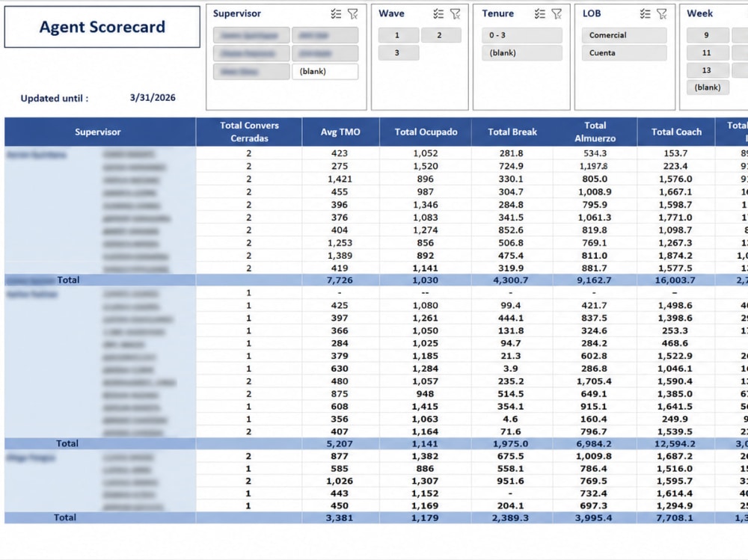
Task: Select (blank) in the Week slicer
Action: (708, 87)
